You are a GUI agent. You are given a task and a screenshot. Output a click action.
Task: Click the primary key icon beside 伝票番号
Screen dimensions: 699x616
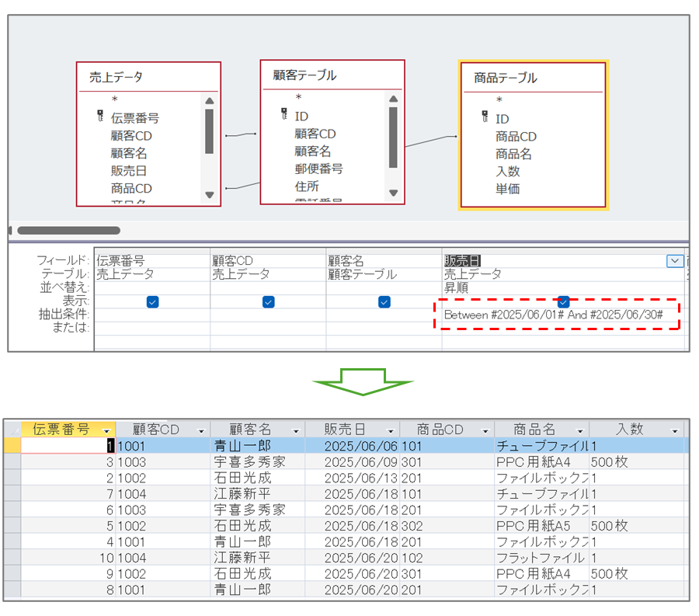pos(100,117)
